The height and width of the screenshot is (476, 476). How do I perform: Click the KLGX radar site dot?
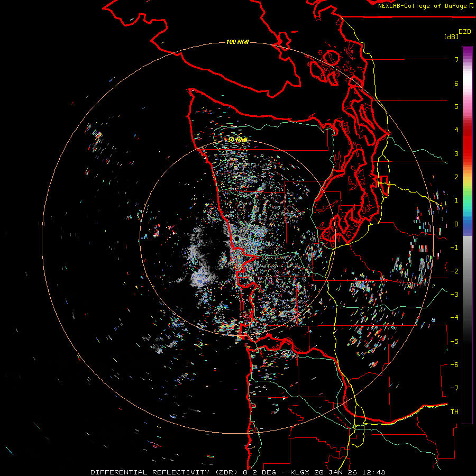click(236, 239)
